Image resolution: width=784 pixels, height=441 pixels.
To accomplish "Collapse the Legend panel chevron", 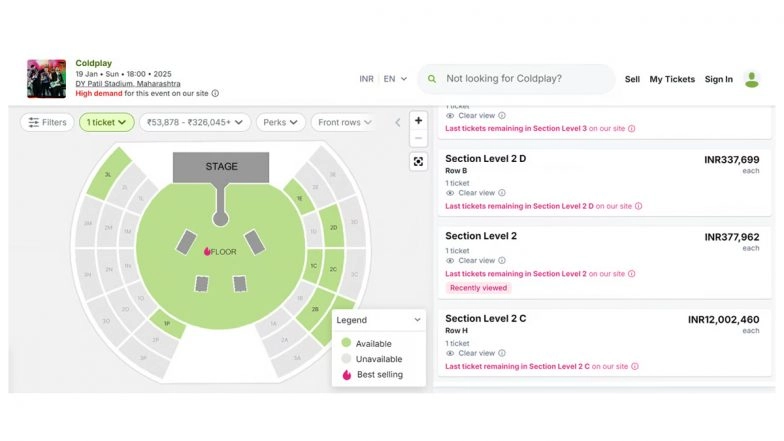I will click(416, 320).
